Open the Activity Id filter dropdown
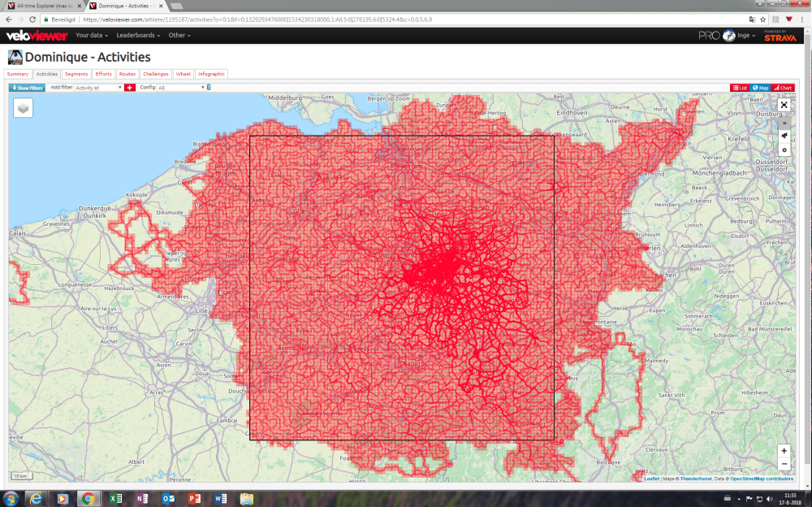The height and width of the screenshot is (507, 812). coord(97,87)
